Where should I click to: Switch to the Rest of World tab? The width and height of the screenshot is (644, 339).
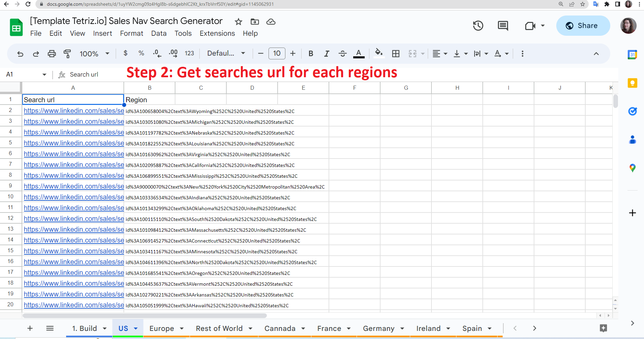[219, 329]
